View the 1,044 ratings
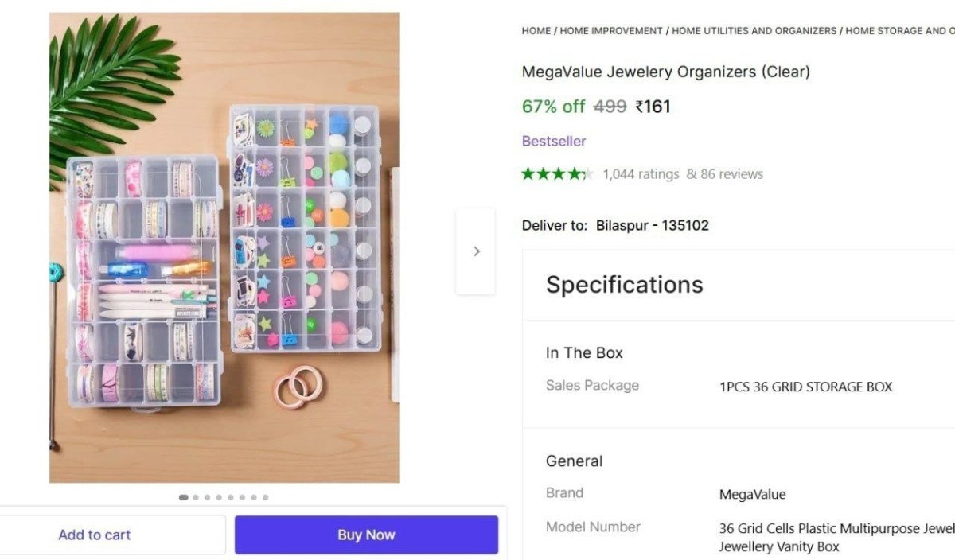Image resolution: width=955 pixels, height=560 pixels. tap(641, 173)
